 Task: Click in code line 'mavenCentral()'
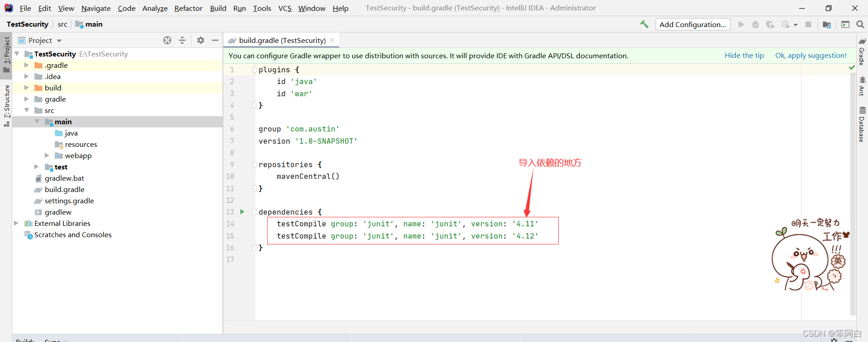308,176
